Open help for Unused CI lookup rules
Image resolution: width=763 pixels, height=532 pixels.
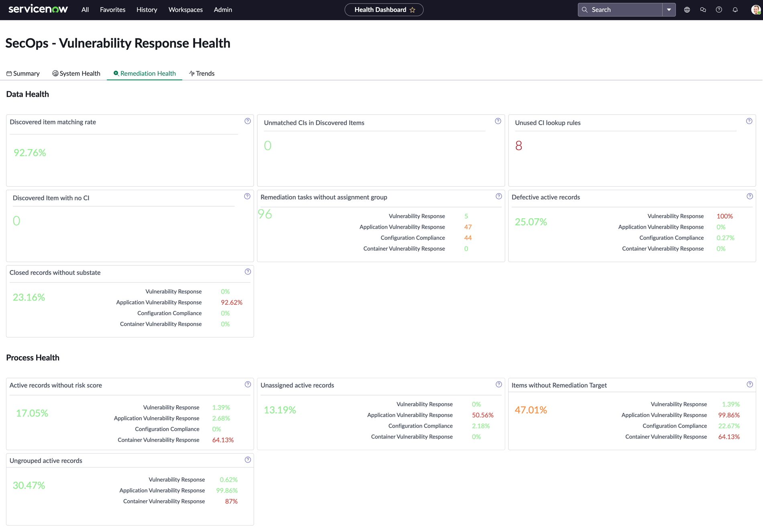(x=749, y=121)
